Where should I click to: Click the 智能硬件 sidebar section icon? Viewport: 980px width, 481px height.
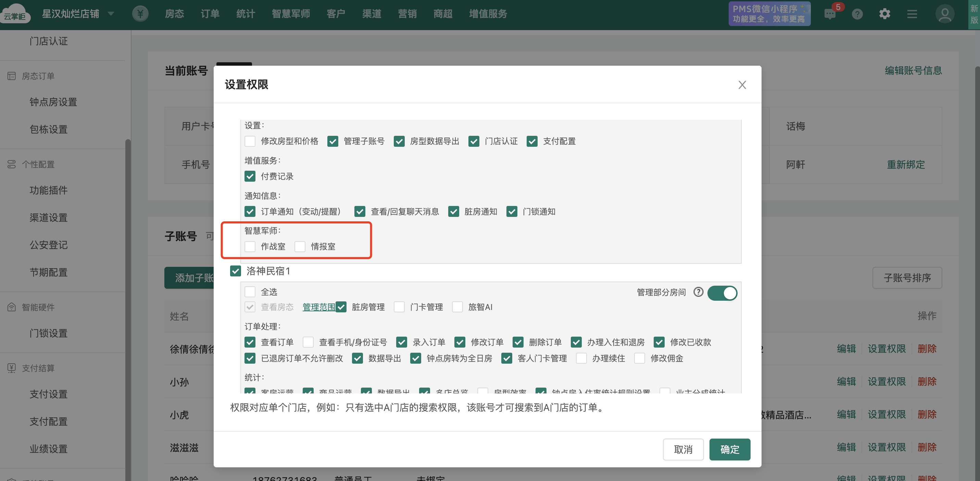point(11,307)
